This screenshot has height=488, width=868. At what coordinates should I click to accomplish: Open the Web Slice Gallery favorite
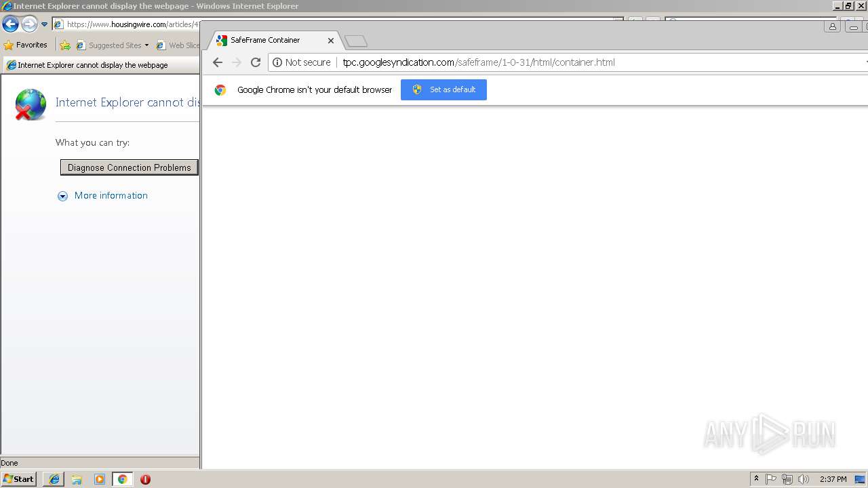click(178, 45)
